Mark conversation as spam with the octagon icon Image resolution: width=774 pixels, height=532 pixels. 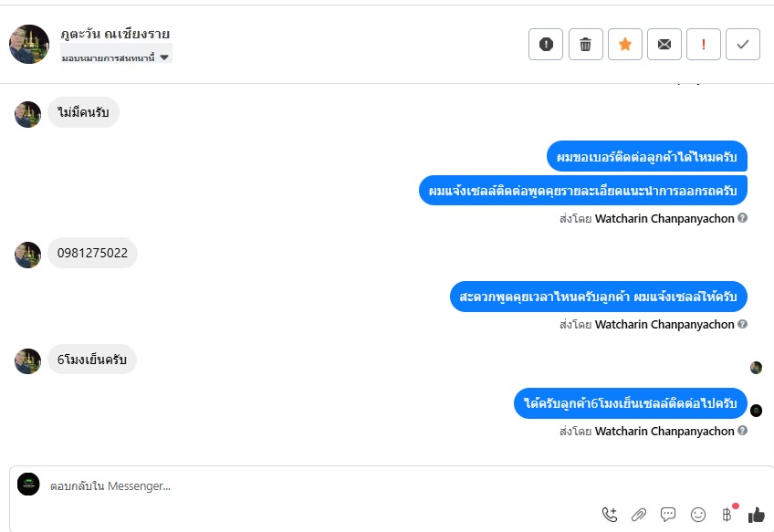(x=546, y=45)
